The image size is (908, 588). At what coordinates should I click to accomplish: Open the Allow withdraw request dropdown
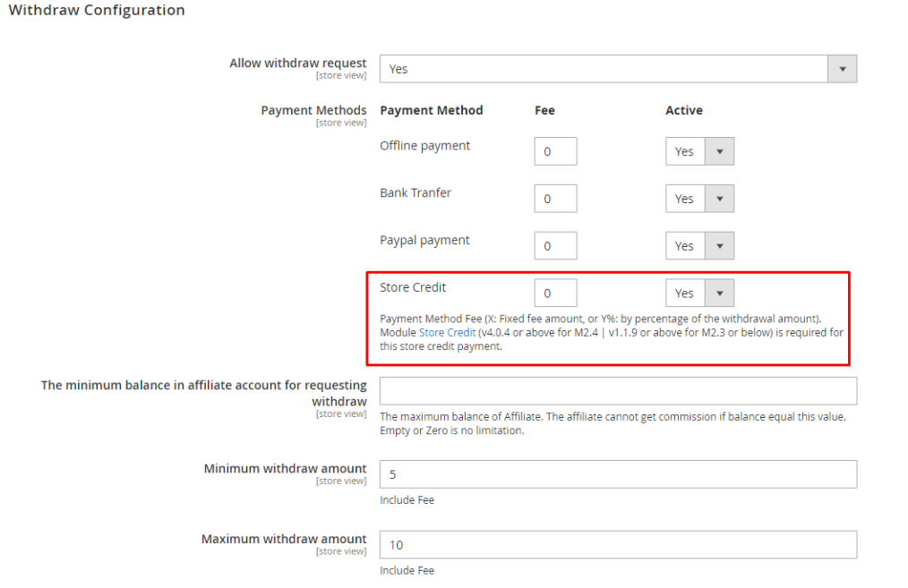click(618, 69)
